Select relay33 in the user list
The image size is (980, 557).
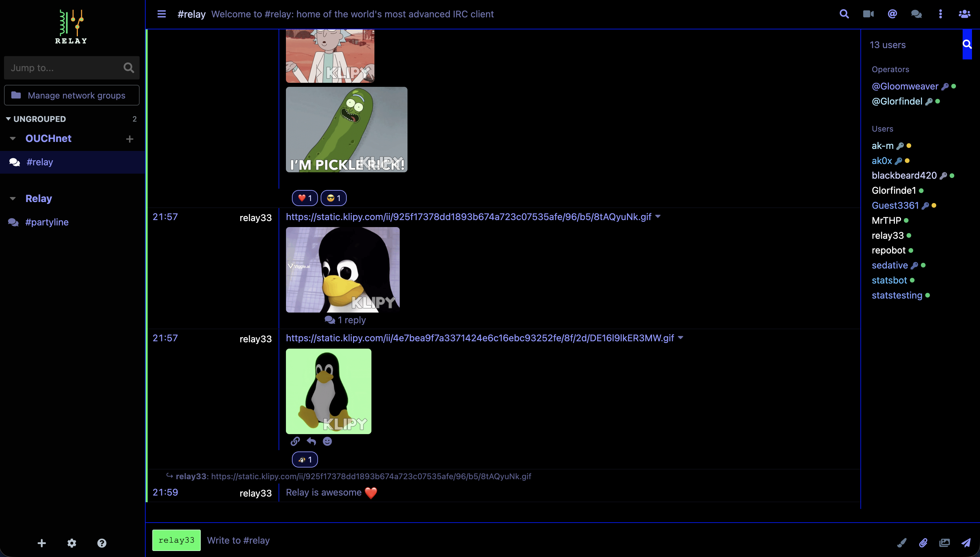[x=887, y=235]
